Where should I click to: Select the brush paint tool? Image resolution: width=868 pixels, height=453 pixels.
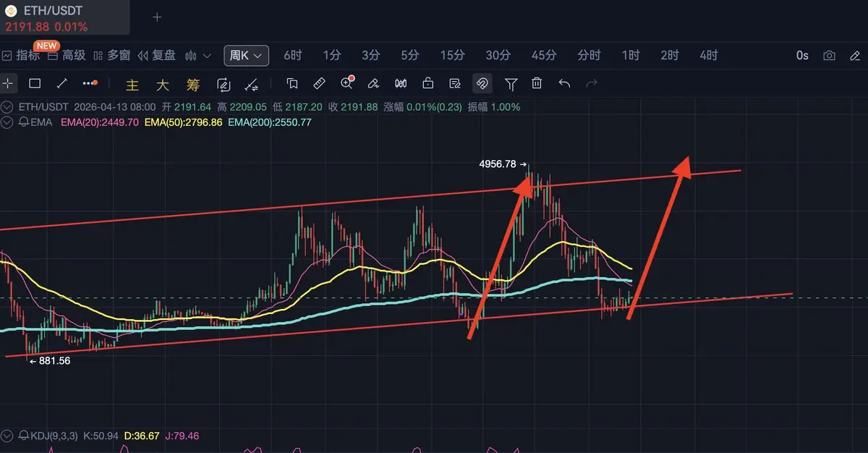[x=373, y=83]
